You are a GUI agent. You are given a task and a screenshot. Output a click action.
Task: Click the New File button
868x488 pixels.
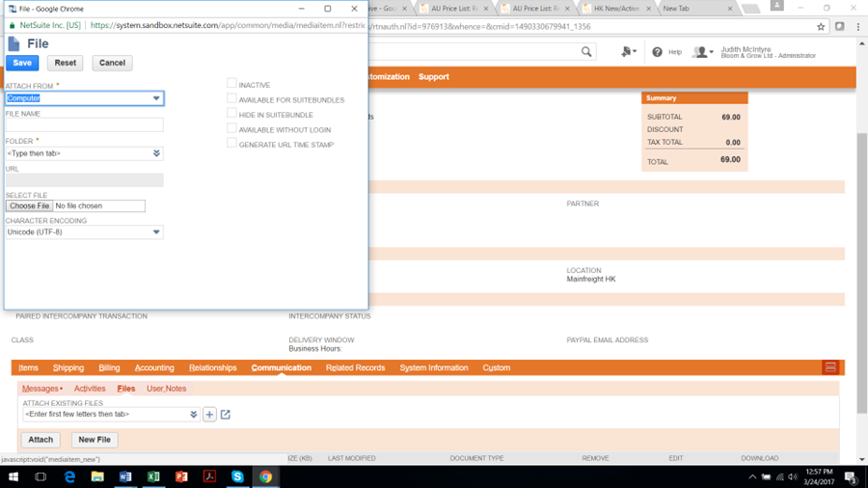coord(95,440)
